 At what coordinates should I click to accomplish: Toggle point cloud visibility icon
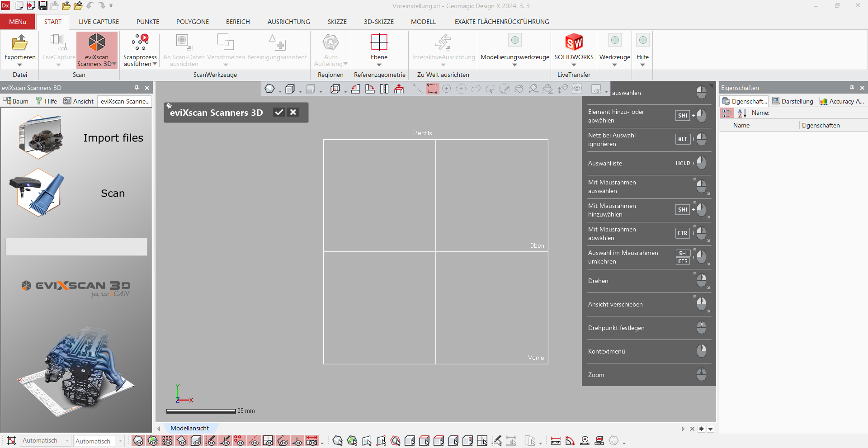tap(167, 441)
